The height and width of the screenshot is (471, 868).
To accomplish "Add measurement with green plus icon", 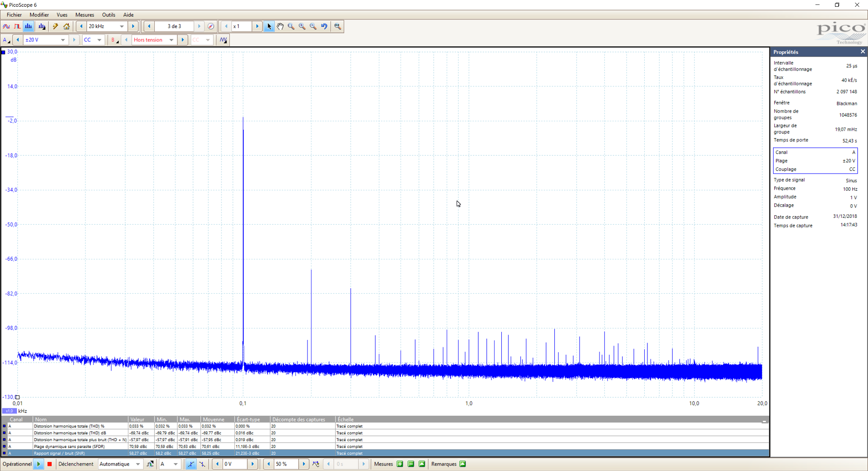I will click(x=400, y=464).
